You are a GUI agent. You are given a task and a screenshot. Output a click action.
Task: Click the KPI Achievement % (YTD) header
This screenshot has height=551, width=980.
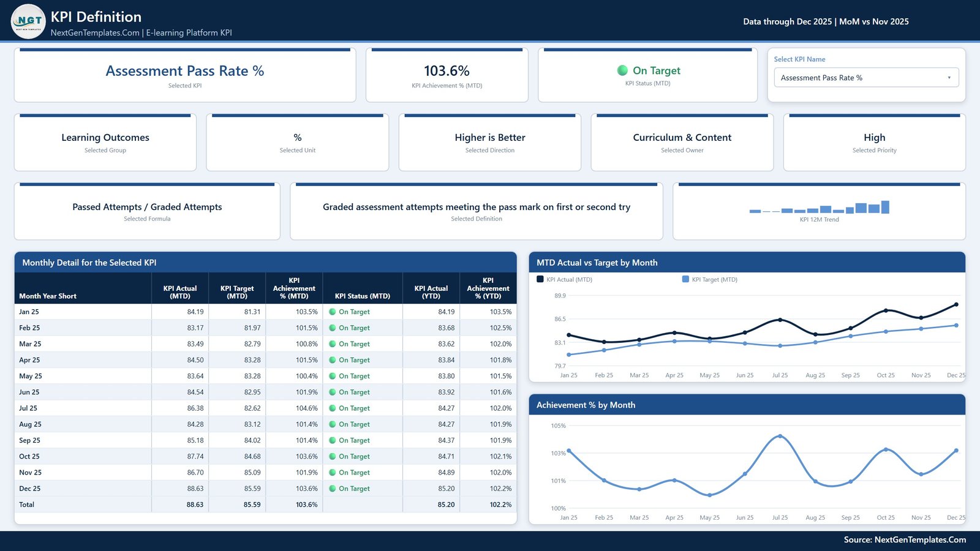pos(488,288)
